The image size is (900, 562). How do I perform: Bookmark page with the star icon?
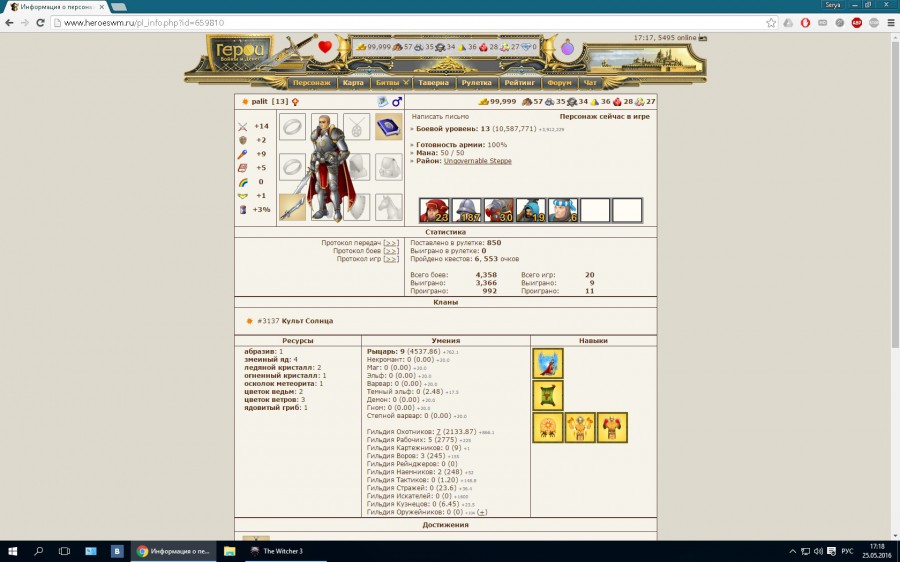771,23
